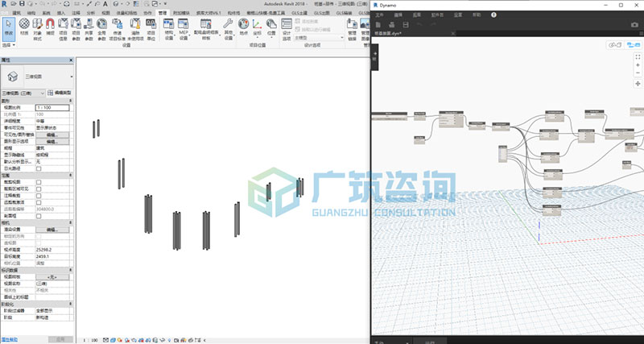Toggle Crop Region Visible (裁剪区域可见) checkbox
The image size is (644, 344).
tap(39, 189)
